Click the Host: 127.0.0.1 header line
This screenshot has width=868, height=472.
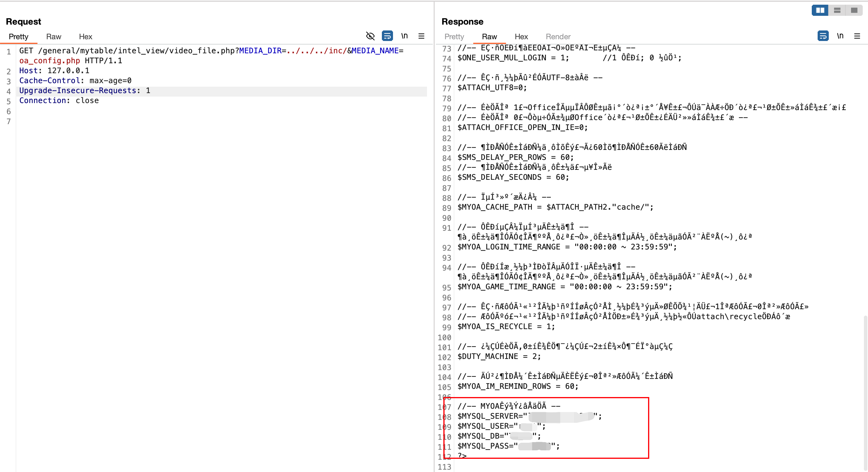[54, 71]
